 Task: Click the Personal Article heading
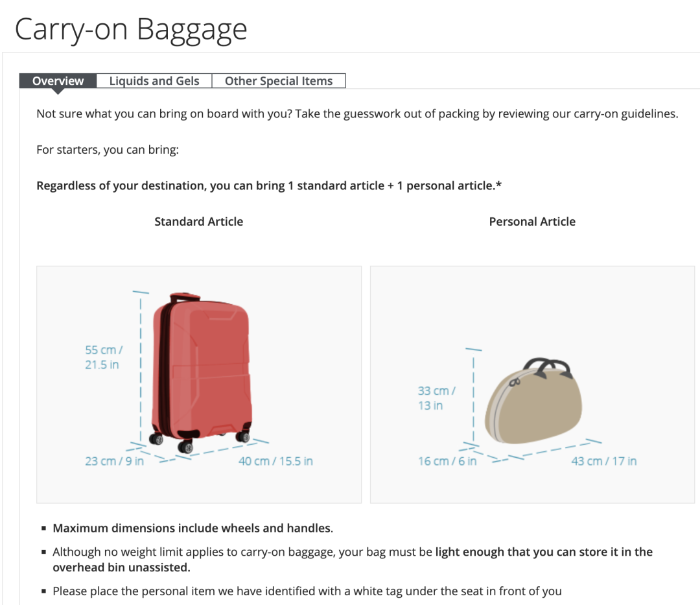click(x=532, y=222)
